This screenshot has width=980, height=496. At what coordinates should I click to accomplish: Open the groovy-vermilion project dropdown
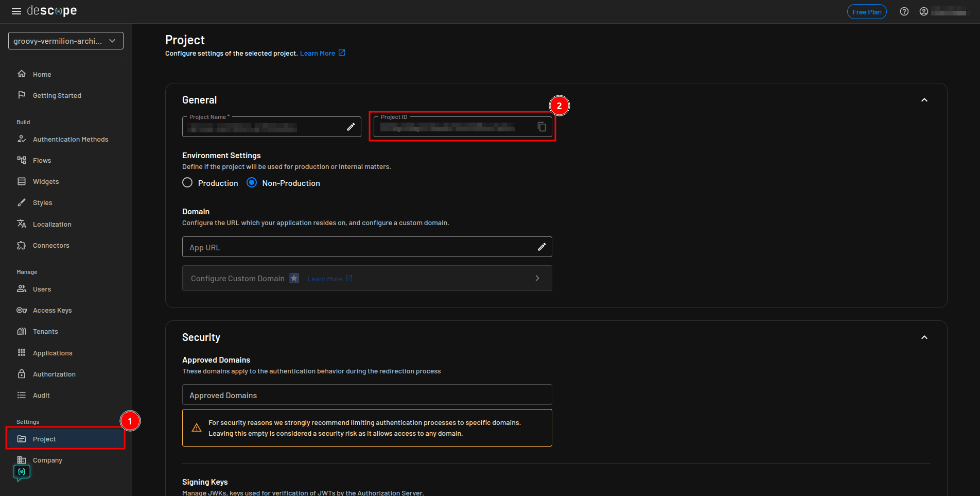(x=66, y=41)
